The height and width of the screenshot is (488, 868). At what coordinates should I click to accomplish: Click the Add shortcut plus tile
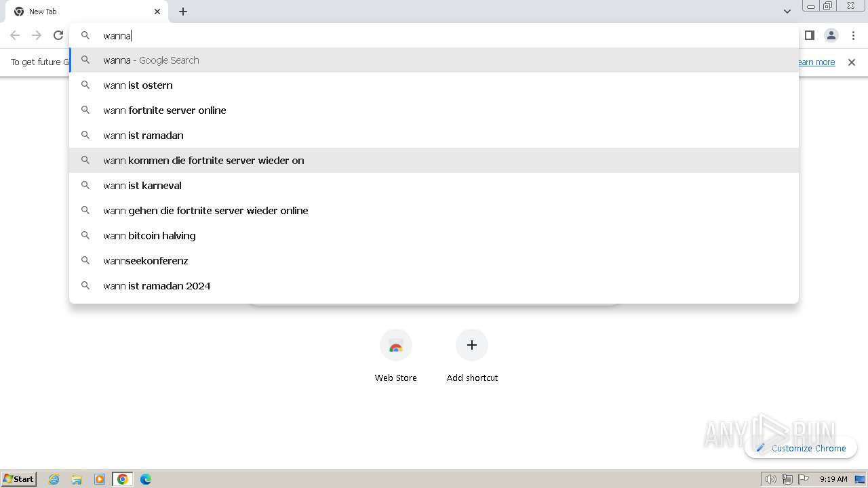(x=472, y=357)
